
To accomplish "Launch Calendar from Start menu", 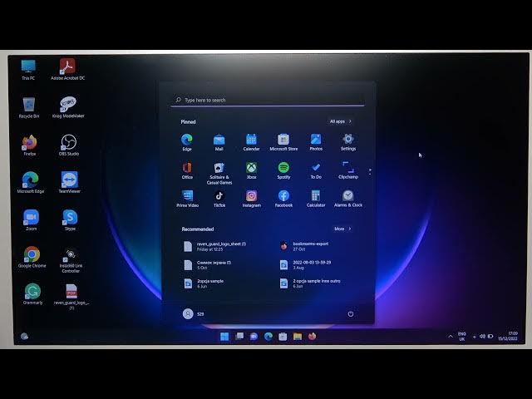I will 251,142.
